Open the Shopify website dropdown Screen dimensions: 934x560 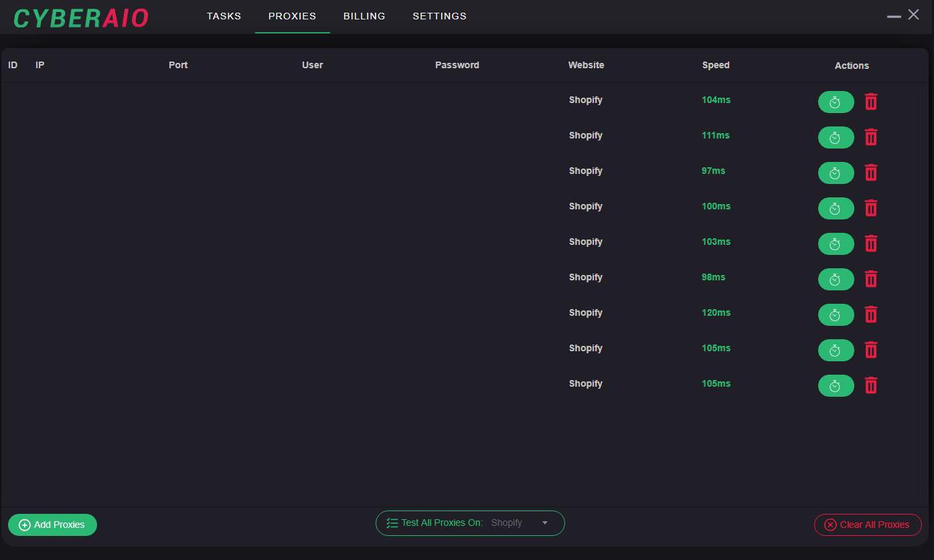520,523
